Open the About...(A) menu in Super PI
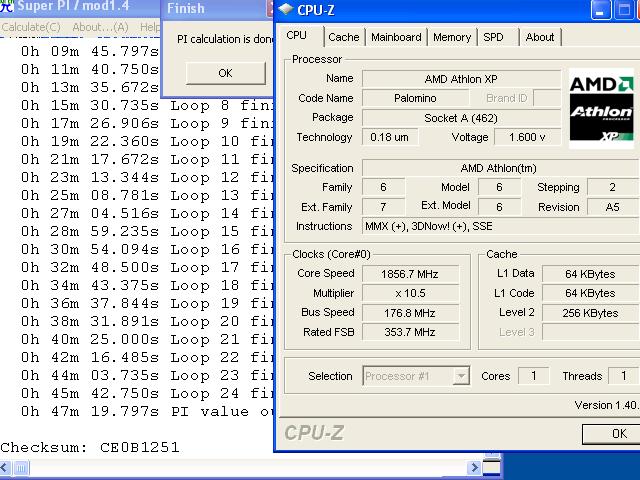 100,27
